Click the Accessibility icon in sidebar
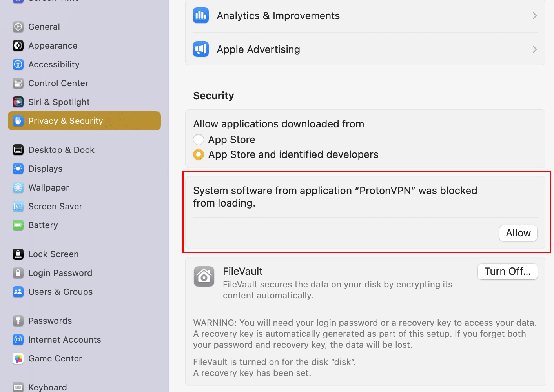This screenshot has height=392, width=554. (18, 64)
